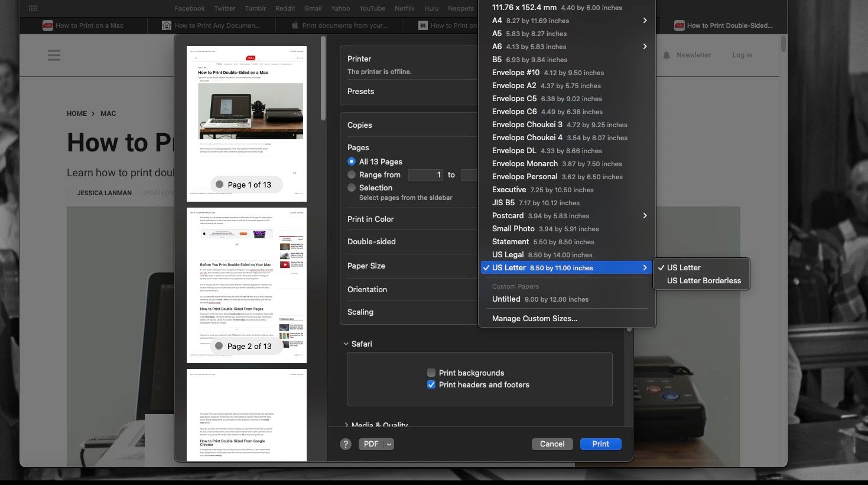868x485 pixels.
Task: Click the red favicon on 'How to Print Double-Sided' tab
Action: tap(678, 25)
